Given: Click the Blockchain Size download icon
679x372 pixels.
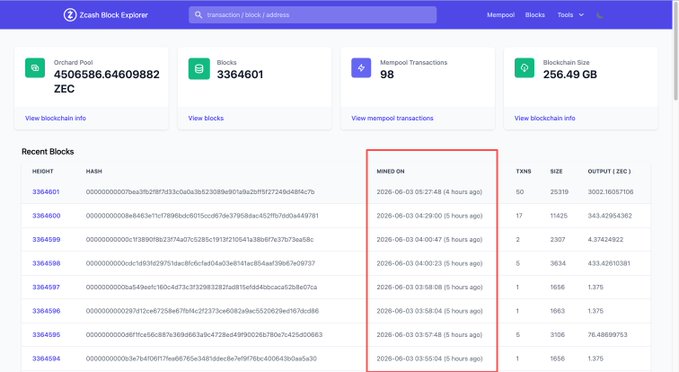Looking at the screenshot, I should pos(524,68).
